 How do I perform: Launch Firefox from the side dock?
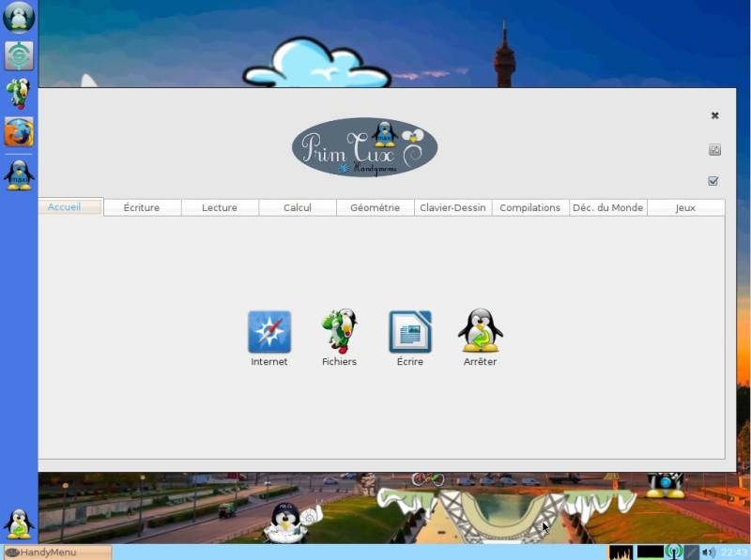(19, 131)
